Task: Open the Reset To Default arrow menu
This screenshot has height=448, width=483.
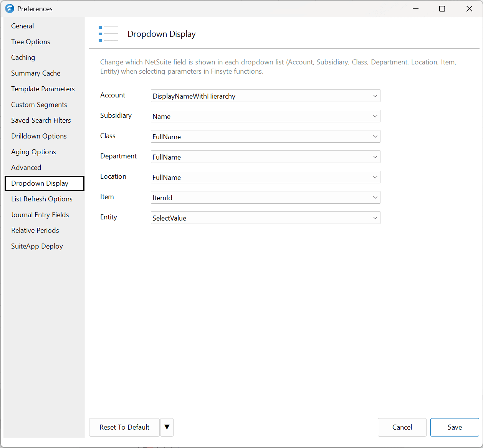Action: [167, 427]
